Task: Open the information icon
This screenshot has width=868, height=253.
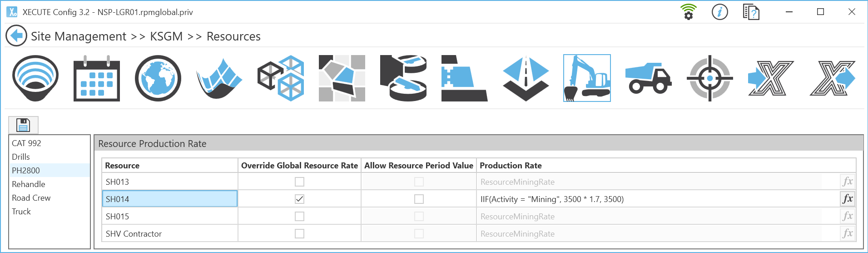Action: click(x=720, y=12)
